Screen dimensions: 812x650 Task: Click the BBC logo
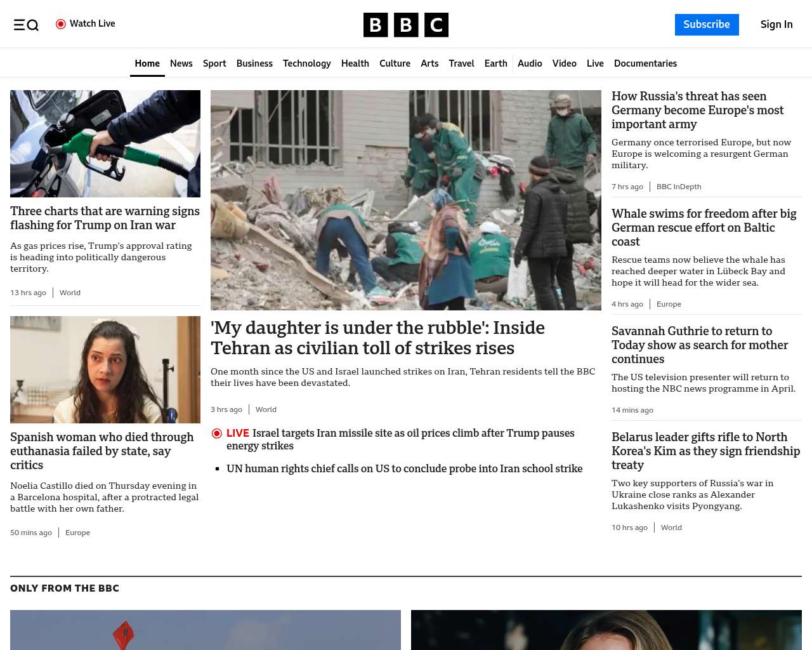(x=406, y=25)
